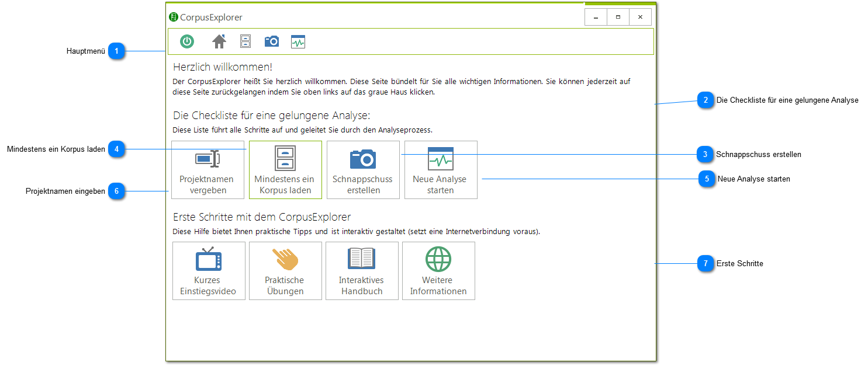This screenshot has height=366, width=868.
Task: Click the text 'Diese Hilfe bietet Ihnen praktische Tipps'
Action: [244, 231]
